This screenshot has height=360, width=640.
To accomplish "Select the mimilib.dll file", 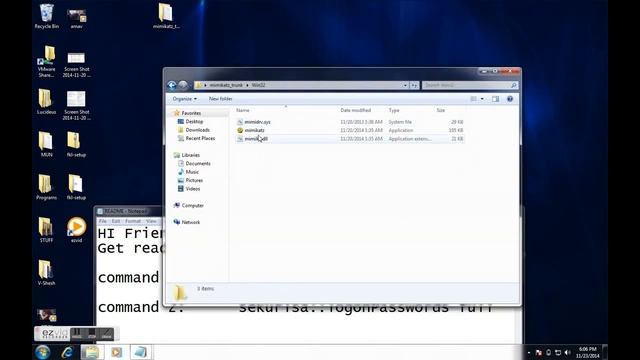I will (256, 139).
